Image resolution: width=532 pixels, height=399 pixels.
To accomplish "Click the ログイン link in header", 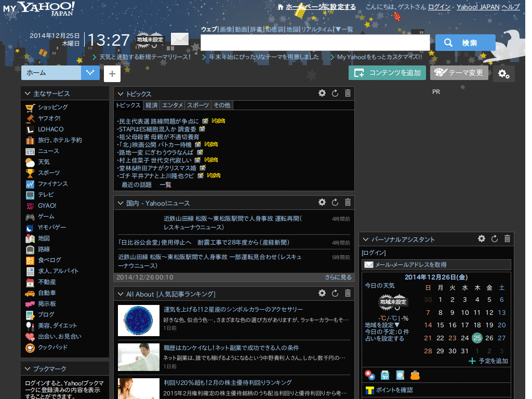I will [439, 7].
